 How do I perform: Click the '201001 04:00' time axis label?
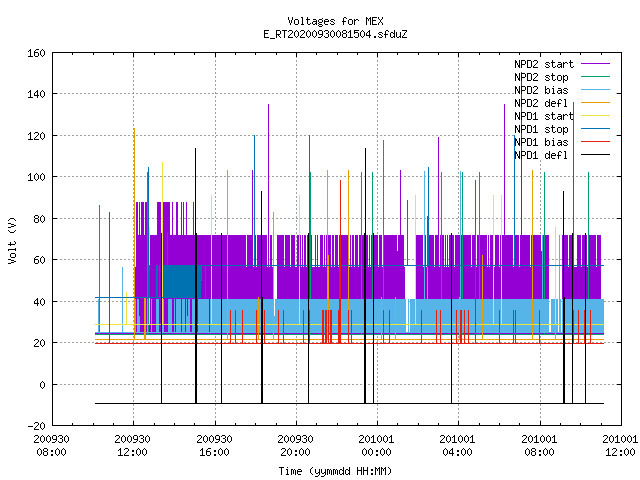[x=458, y=446]
